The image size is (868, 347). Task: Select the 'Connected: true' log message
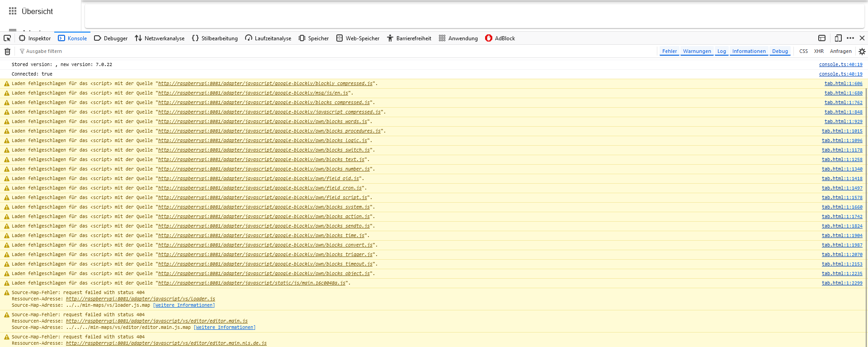point(32,74)
